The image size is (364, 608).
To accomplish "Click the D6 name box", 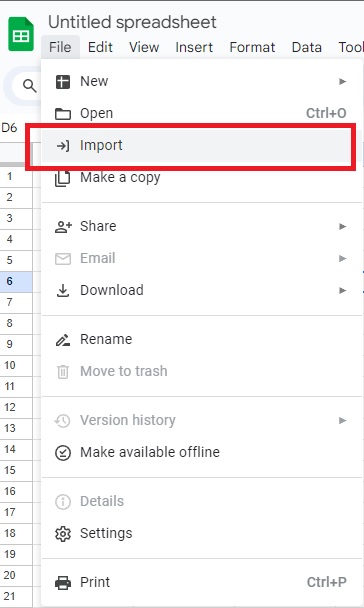I will click(x=10, y=128).
